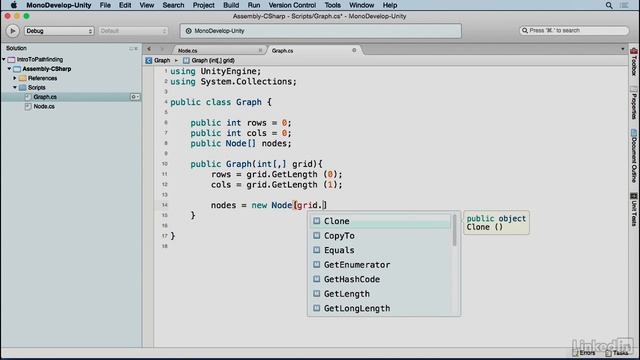The width and height of the screenshot is (640, 360).
Task: Open the Build menu
Action: click(231, 5)
